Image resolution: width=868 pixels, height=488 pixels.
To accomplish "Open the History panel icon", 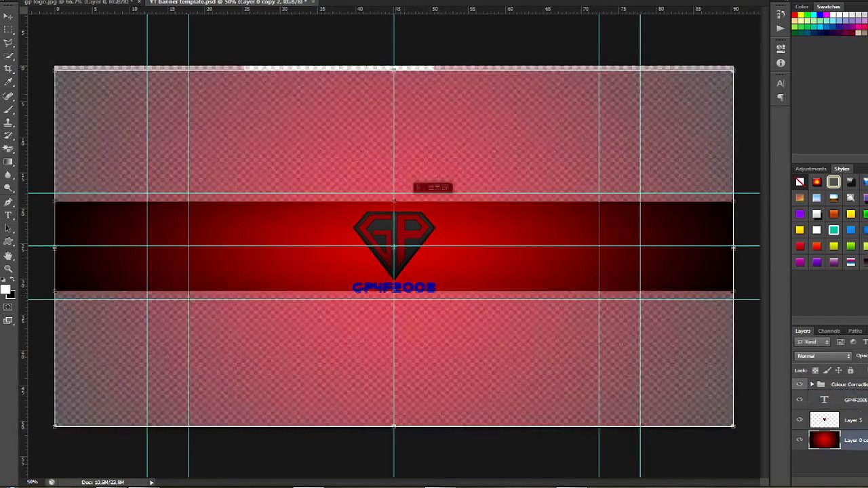I will (x=781, y=15).
